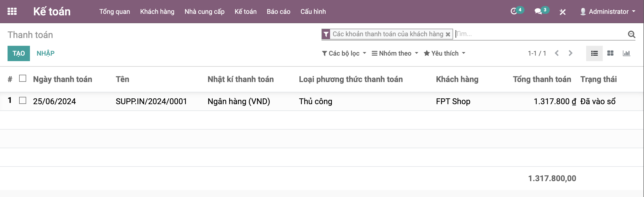Go to the next page of records

tap(570, 53)
